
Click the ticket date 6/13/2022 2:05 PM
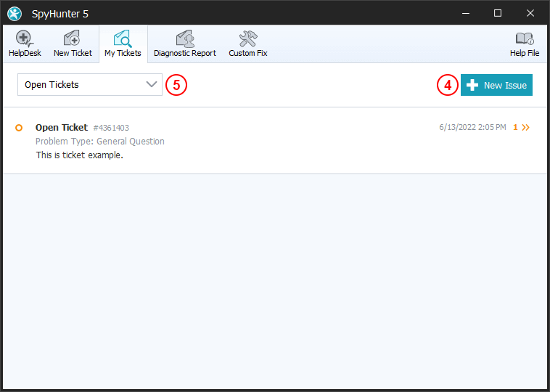coord(472,128)
